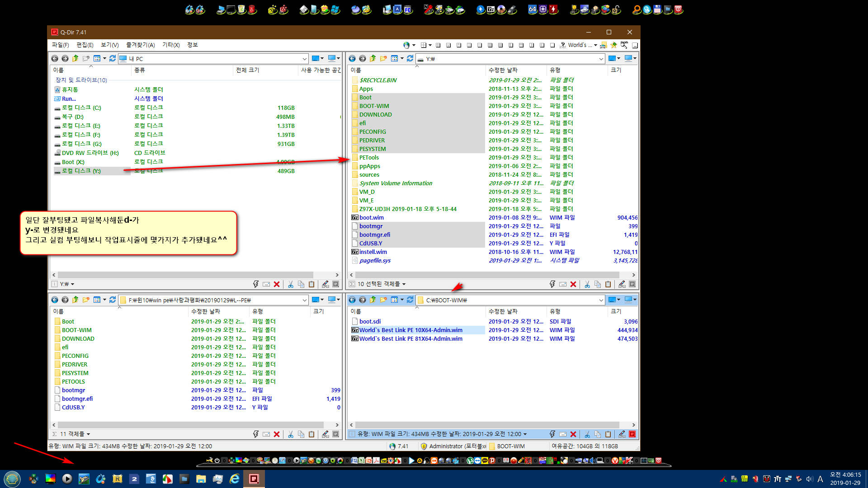Click zoom magnifier icon in main toolbar
The width and height of the screenshot is (868, 488).
[x=624, y=45]
